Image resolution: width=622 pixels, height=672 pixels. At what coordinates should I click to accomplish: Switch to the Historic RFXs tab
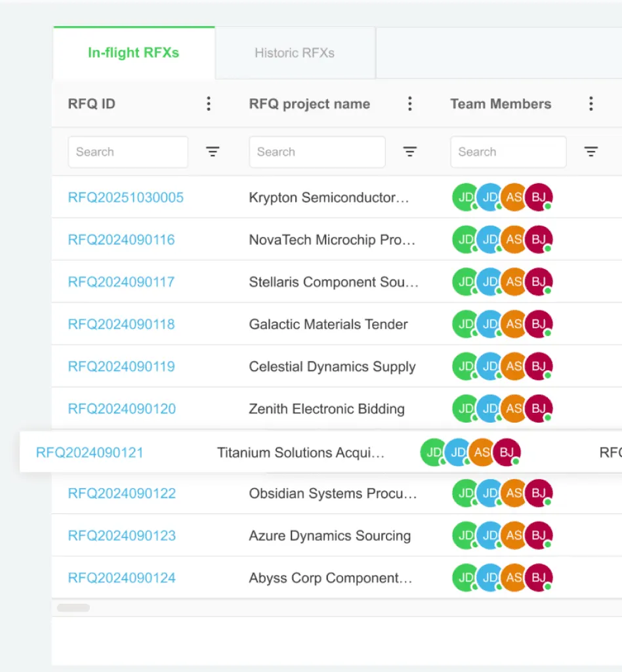point(295,52)
